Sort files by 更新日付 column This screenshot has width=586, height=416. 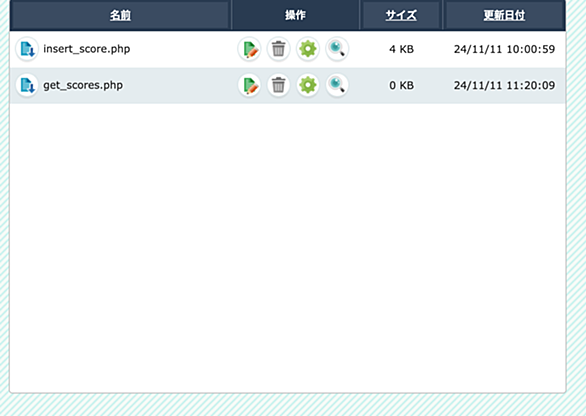pos(504,15)
